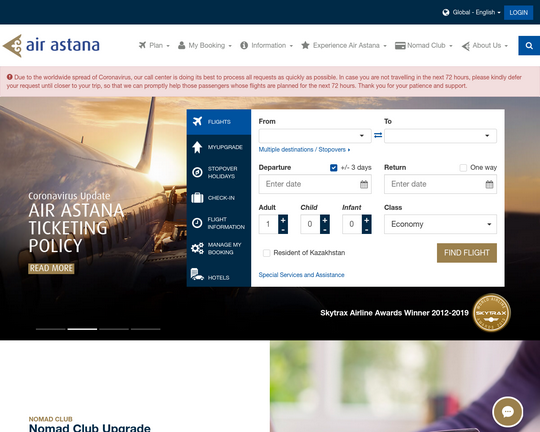Increase Adult passenger count
540x432 pixels.
coord(283,219)
